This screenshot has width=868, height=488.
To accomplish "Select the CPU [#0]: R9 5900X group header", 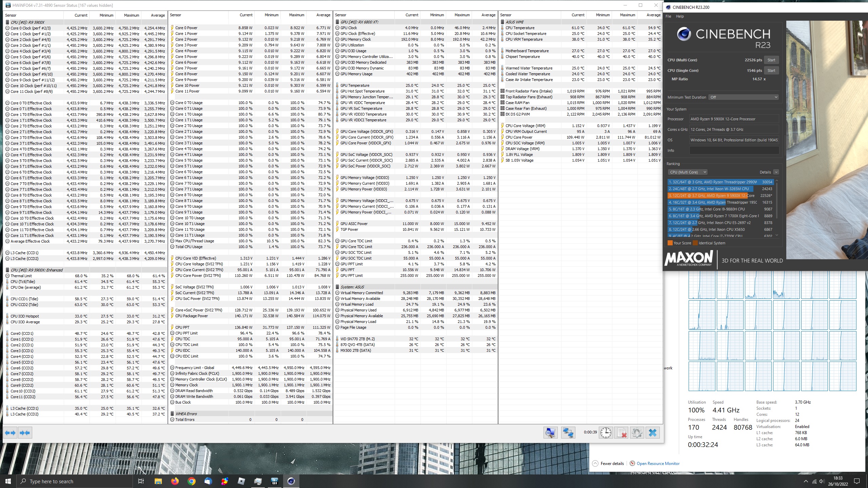I will [85, 22].
